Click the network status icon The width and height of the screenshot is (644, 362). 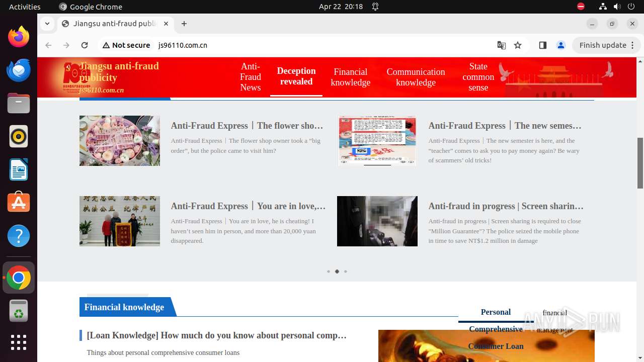point(603,7)
